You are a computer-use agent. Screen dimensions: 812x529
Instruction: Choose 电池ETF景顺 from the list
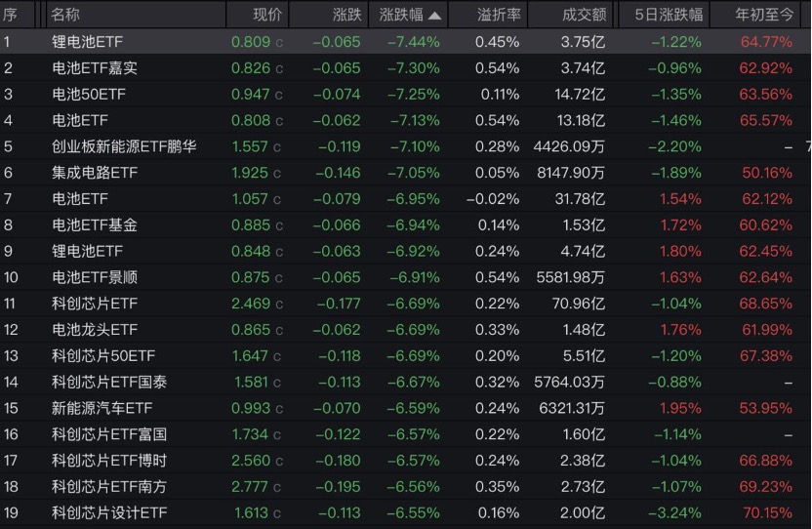[94, 277]
